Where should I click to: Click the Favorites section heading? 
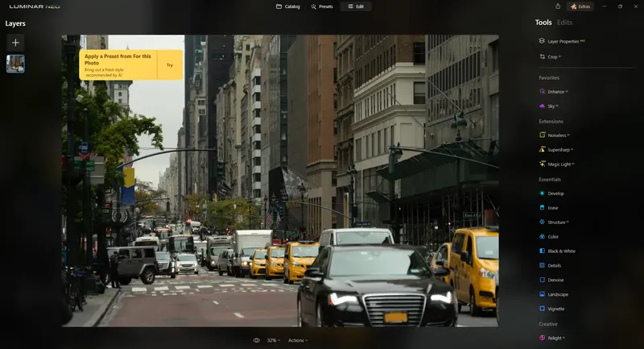[x=549, y=77]
